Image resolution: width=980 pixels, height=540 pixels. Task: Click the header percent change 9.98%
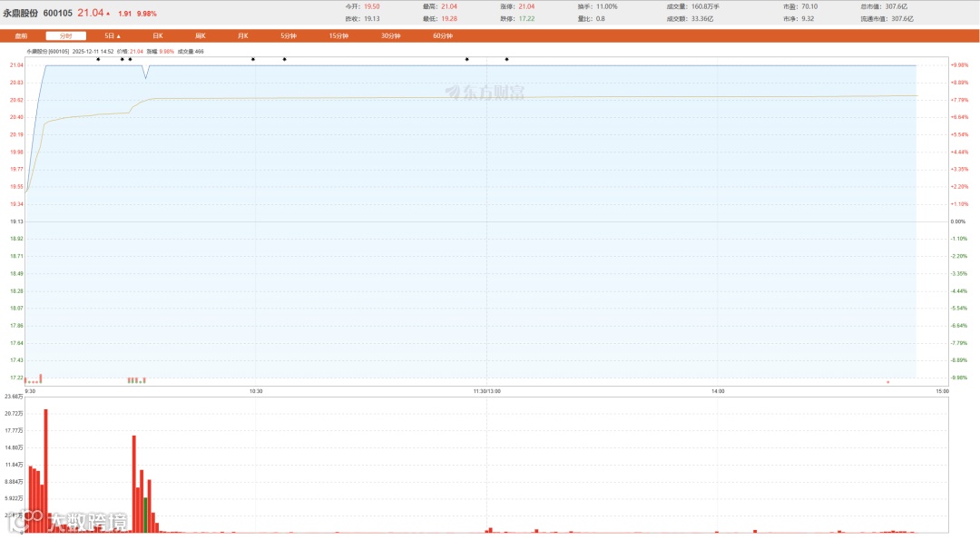(x=147, y=13)
